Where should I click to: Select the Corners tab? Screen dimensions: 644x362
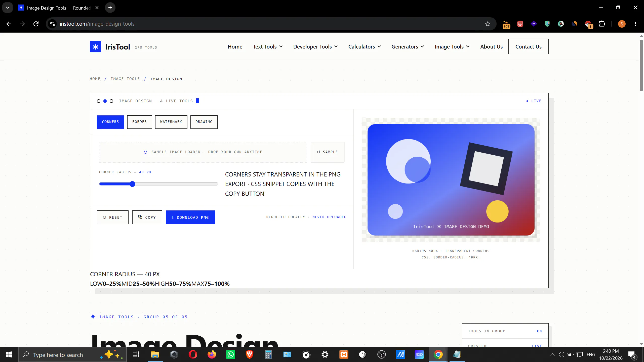110,122
